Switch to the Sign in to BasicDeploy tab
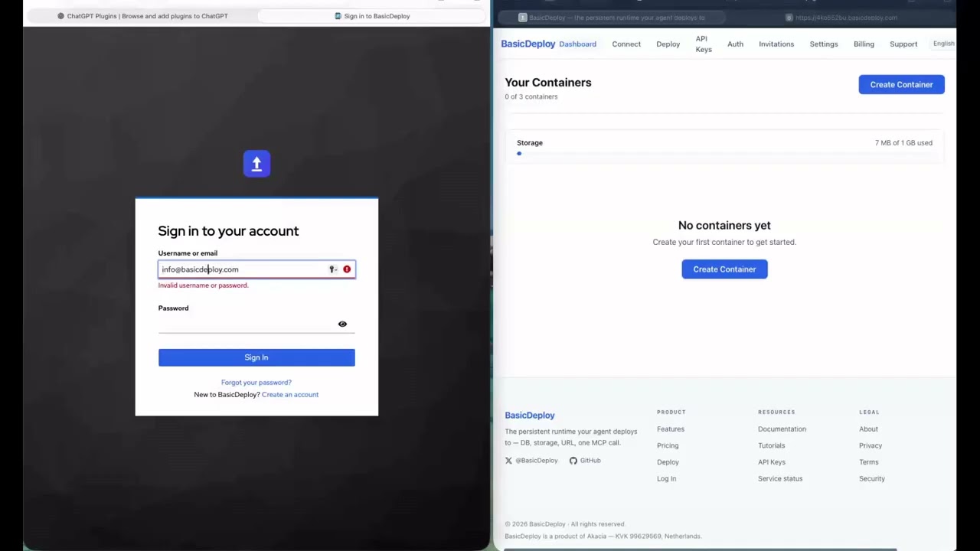 click(x=373, y=16)
